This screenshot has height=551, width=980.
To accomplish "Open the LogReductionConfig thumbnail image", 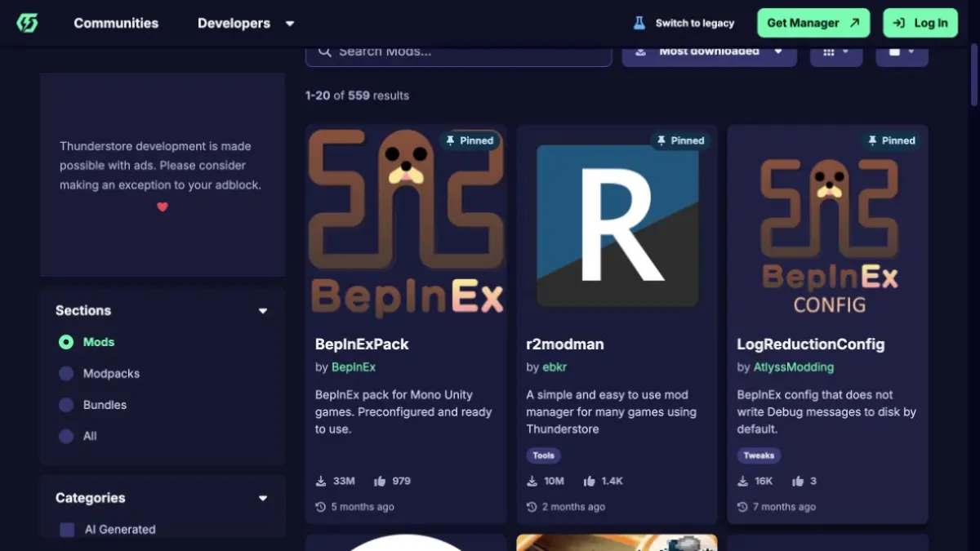I will point(828,224).
